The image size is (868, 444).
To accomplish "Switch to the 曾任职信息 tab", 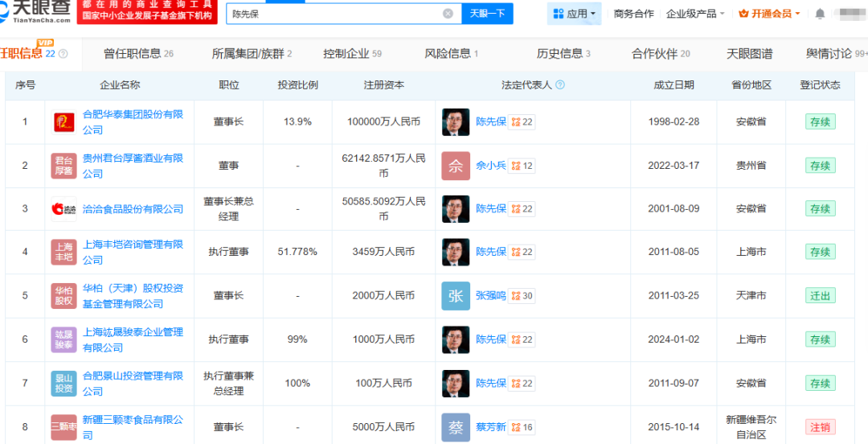I will coord(138,54).
